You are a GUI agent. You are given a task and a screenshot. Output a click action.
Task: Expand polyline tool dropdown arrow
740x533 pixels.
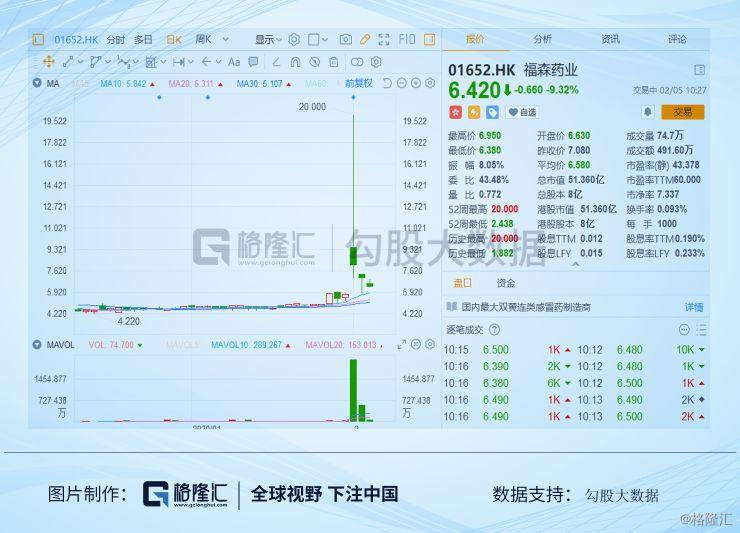108,62
